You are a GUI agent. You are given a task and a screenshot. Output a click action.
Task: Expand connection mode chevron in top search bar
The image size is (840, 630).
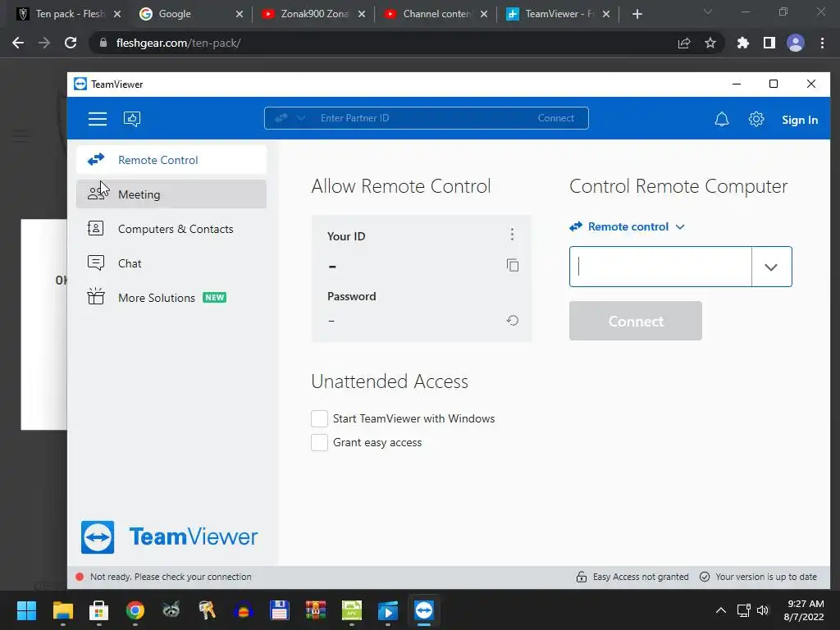click(x=301, y=118)
